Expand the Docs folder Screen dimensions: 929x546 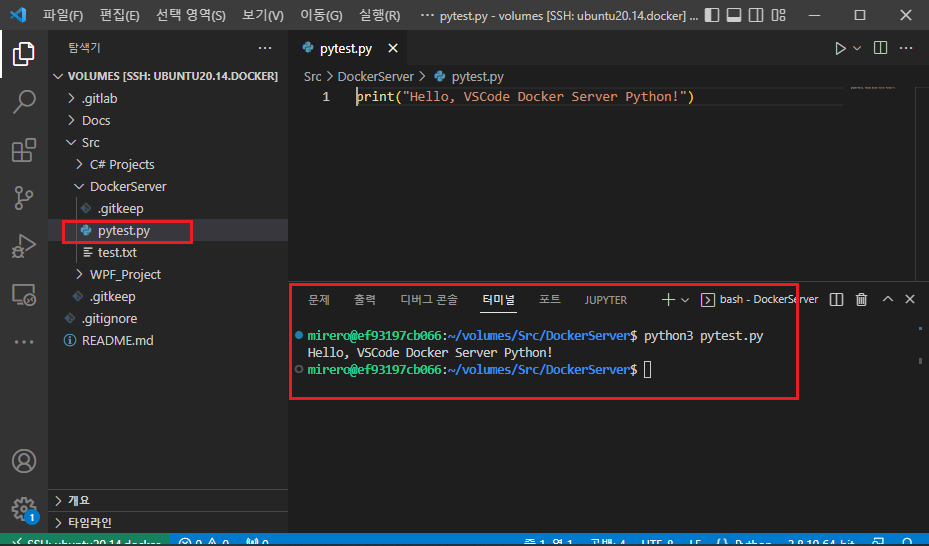click(168, 120)
